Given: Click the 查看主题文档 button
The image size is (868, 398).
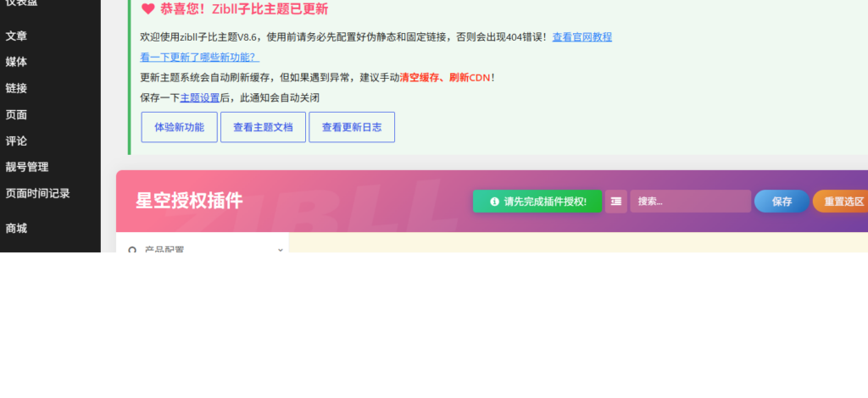Looking at the screenshot, I should pyautogui.click(x=263, y=127).
